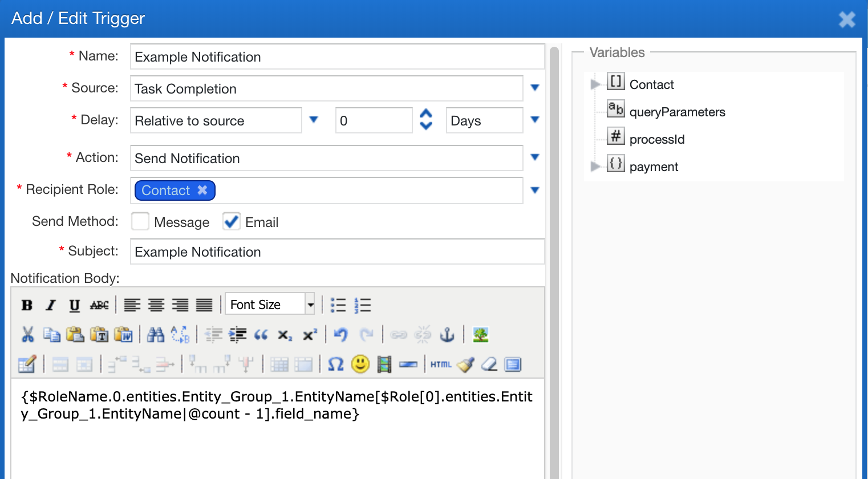Apply blockquote formatting
The height and width of the screenshot is (479, 868).
pos(261,335)
